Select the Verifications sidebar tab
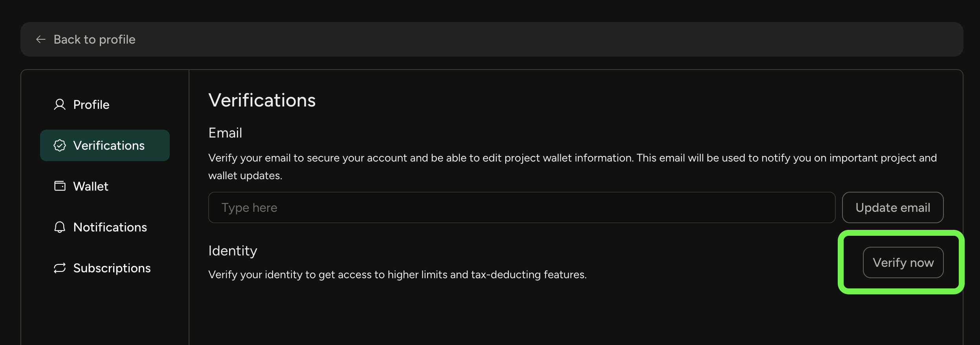Image resolution: width=980 pixels, height=345 pixels. pos(108,145)
